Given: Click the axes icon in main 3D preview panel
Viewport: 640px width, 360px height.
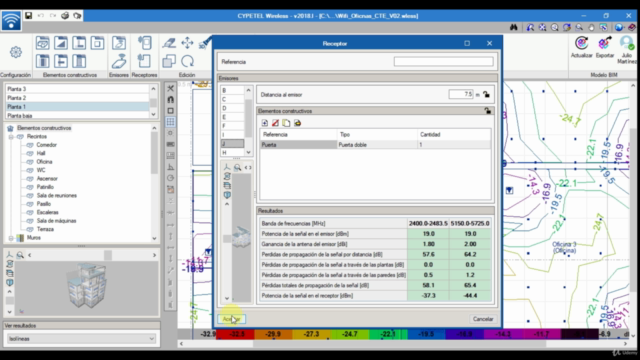Looking at the screenshot, I should [x=9, y=255].
